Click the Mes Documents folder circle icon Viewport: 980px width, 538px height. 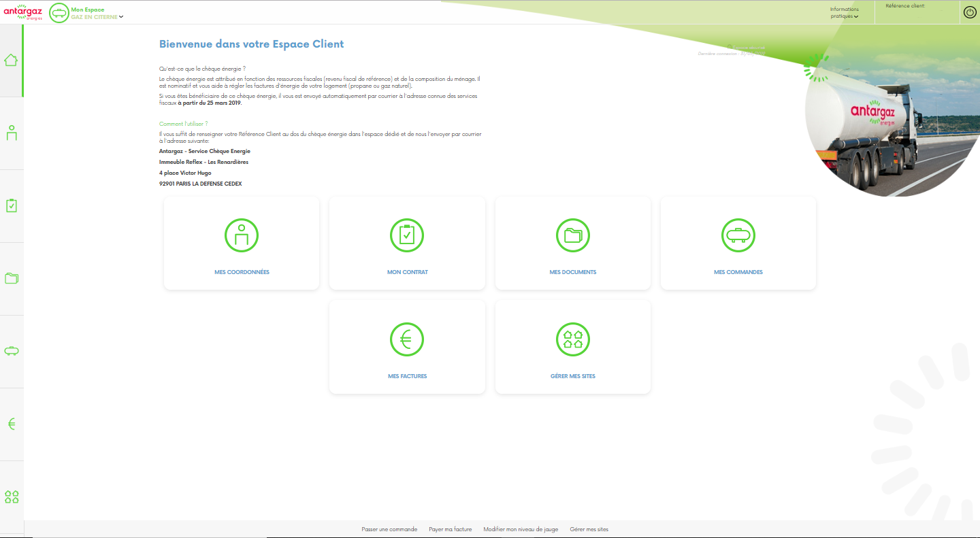pyautogui.click(x=573, y=235)
